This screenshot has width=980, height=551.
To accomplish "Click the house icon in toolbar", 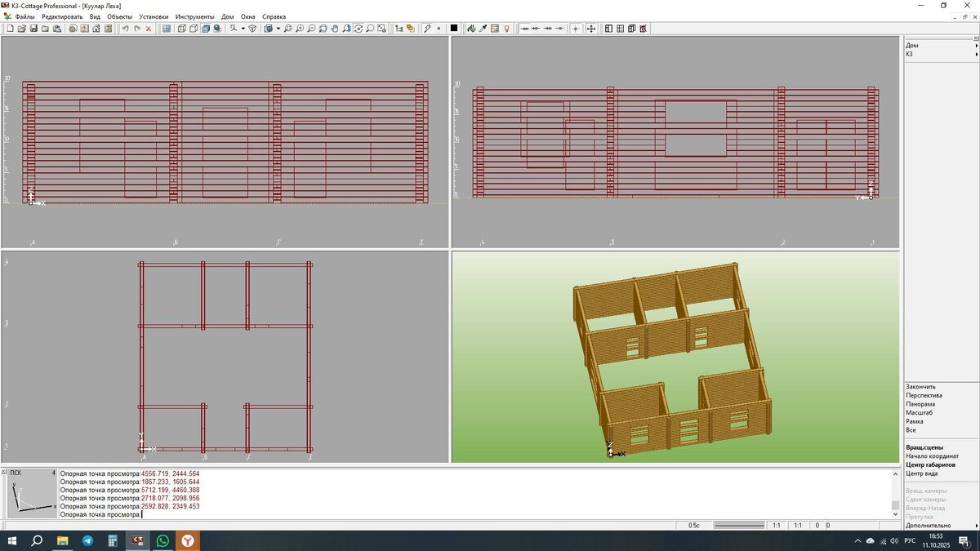I will pyautogui.click(x=96, y=28).
